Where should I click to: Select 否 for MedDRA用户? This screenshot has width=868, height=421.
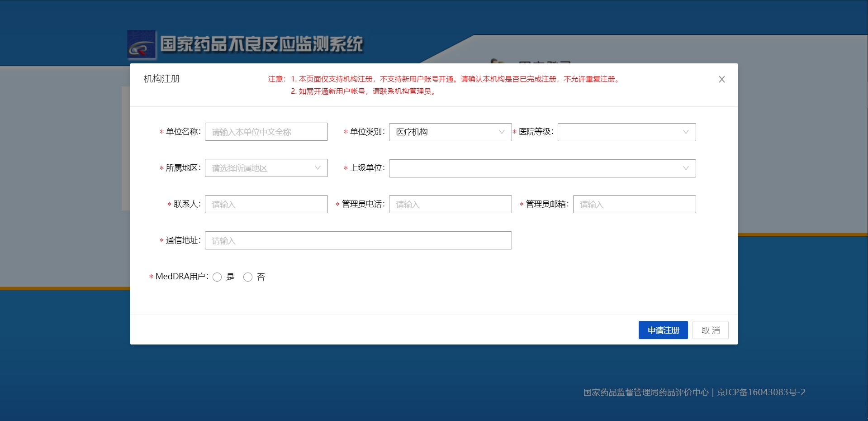click(248, 277)
